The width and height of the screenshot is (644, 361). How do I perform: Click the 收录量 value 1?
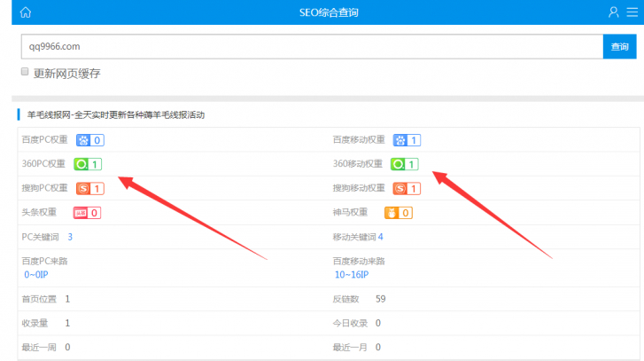pos(67,323)
